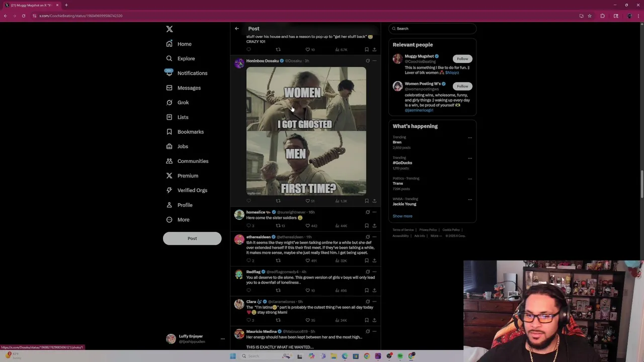644x362 pixels.
Task: Open the Home page icon
Action: pos(170,44)
